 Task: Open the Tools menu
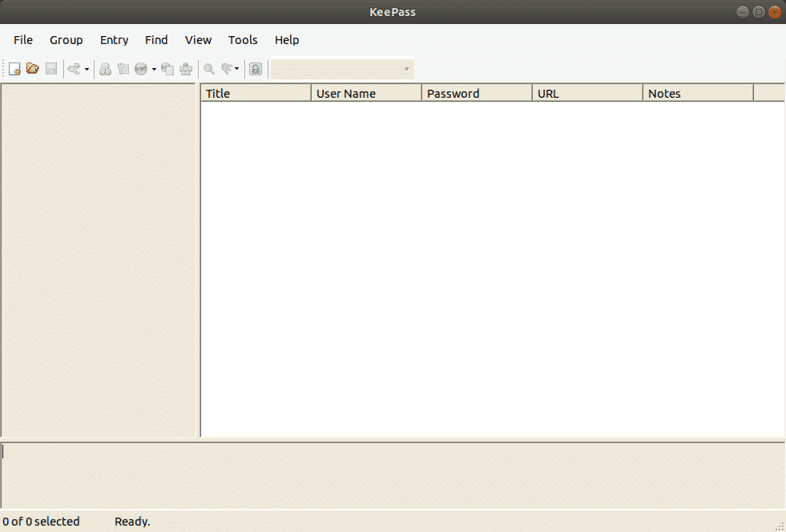[x=243, y=40]
